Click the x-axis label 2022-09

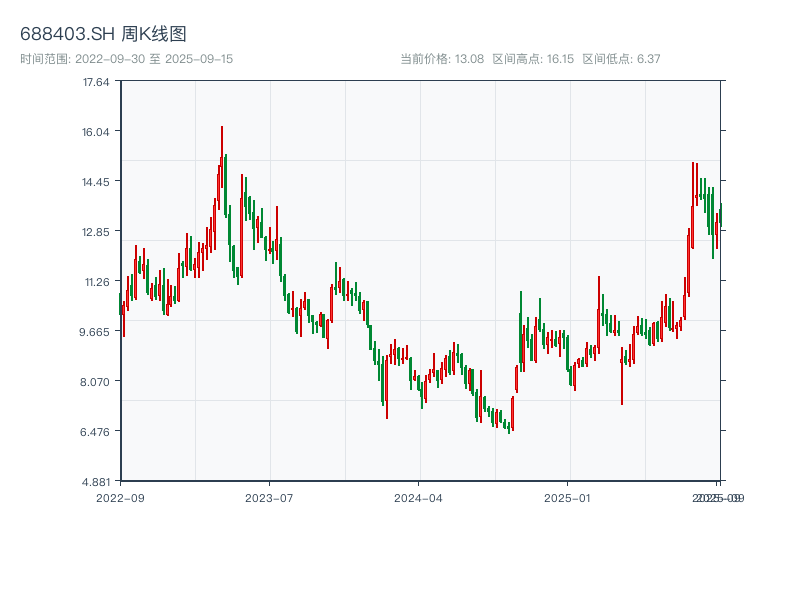coord(120,498)
